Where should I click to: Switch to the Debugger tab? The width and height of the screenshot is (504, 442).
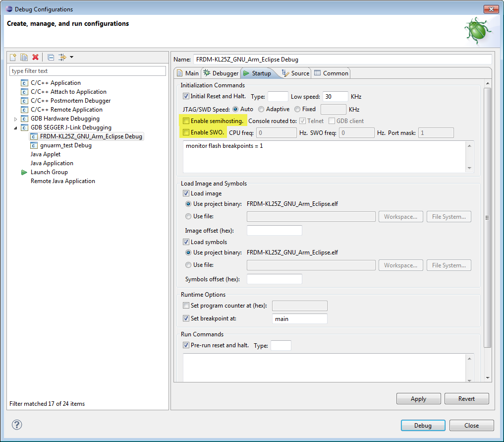(x=221, y=73)
